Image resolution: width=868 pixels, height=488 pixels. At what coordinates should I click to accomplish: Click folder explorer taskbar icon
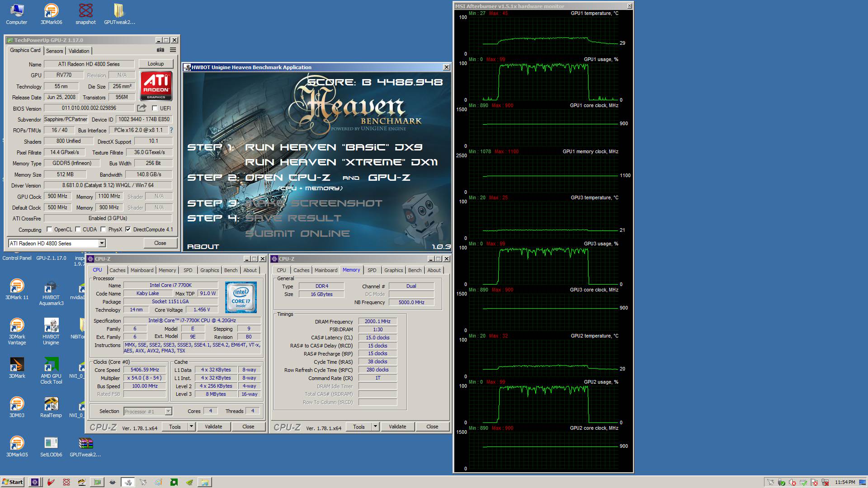tap(204, 482)
